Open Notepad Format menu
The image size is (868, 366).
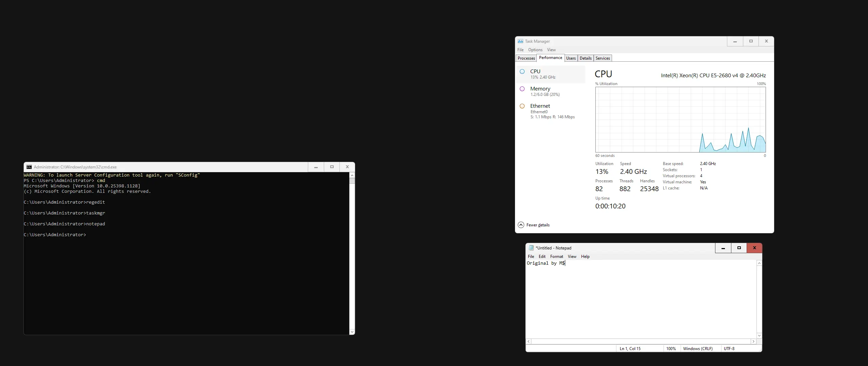click(x=556, y=257)
